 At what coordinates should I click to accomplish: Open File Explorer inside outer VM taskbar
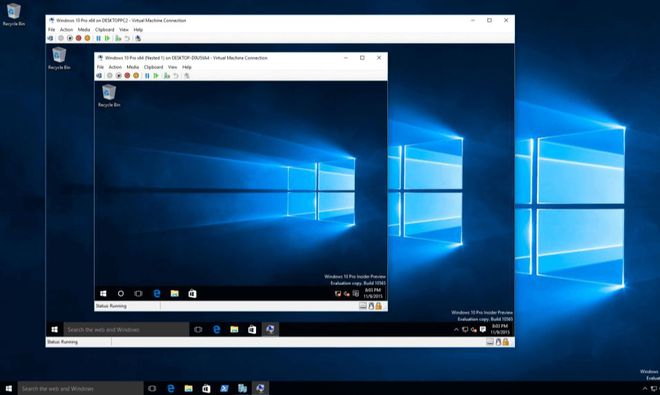coord(234,330)
